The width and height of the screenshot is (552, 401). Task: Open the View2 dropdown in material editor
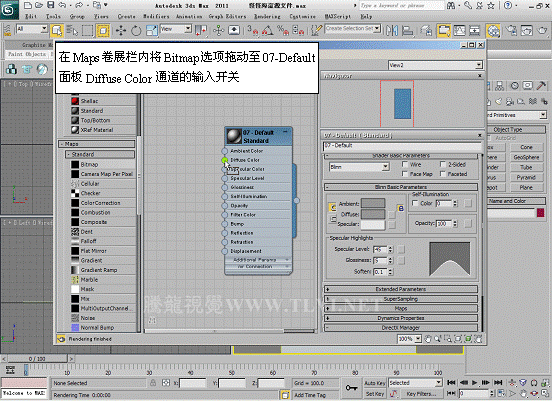click(435, 65)
